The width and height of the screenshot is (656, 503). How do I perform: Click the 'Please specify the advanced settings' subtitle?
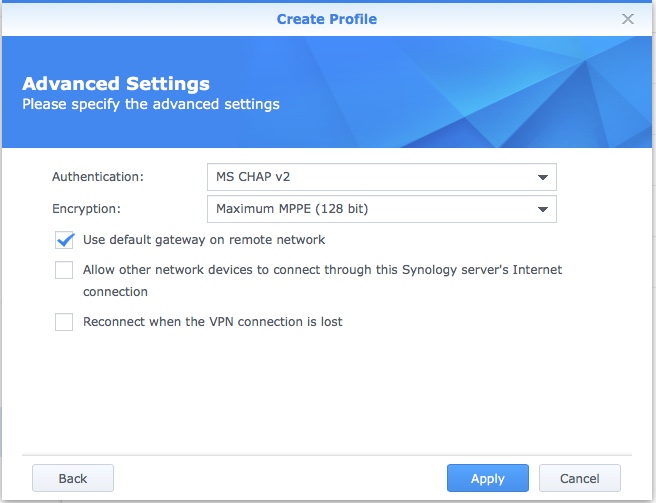(x=151, y=104)
